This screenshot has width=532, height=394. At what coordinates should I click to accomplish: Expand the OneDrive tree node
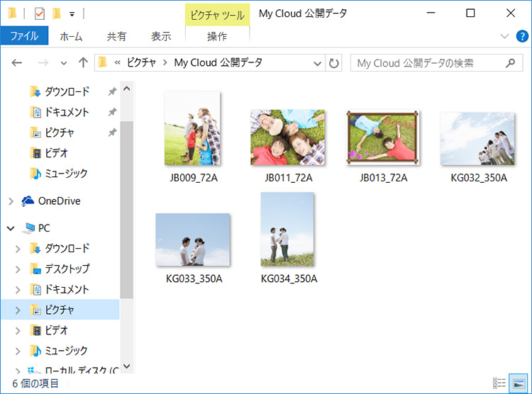pyautogui.click(x=11, y=201)
